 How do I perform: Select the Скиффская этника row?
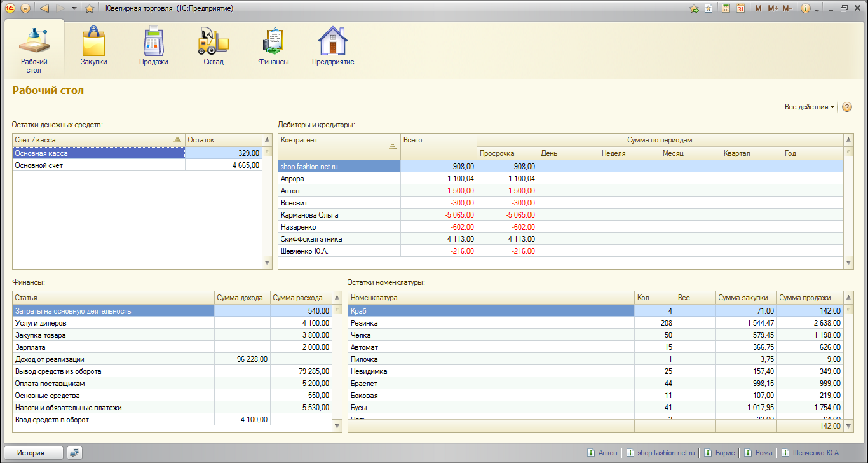coord(560,239)
